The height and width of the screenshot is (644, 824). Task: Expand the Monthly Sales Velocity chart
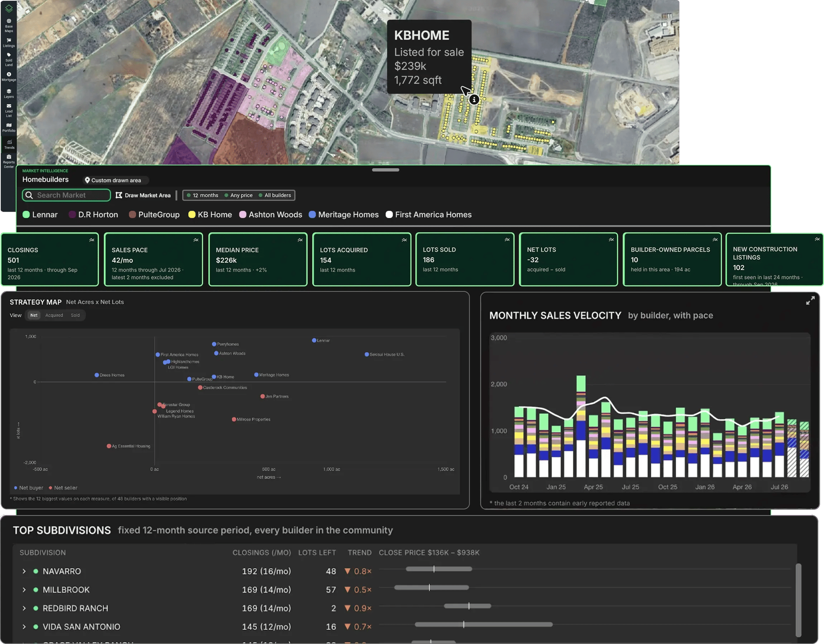pos(810,301)
